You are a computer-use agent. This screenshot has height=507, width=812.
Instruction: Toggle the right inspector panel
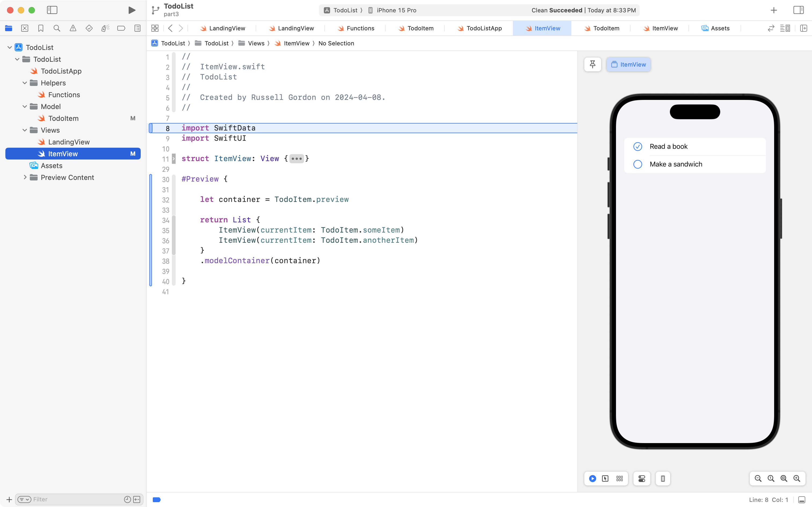(798, 10)
